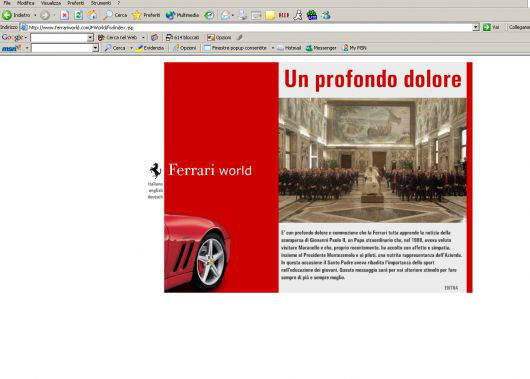530x379 pixels.
Task: Click the ENTRA link on the page
Action: (x=451, y=288)
